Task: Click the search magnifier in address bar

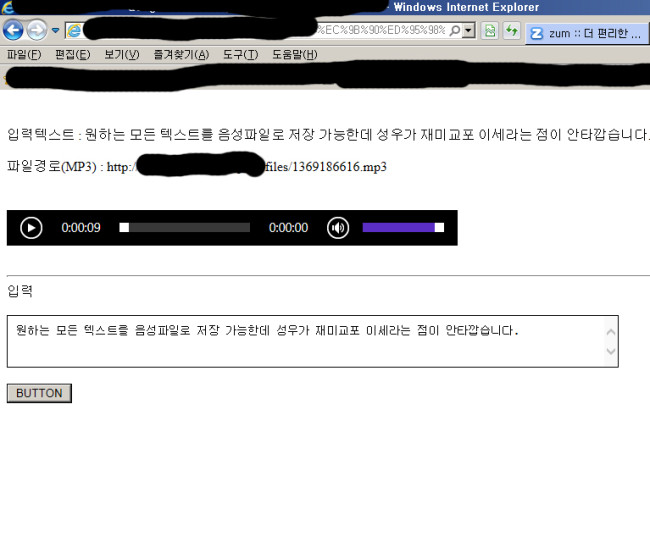Action: (455, 30)
